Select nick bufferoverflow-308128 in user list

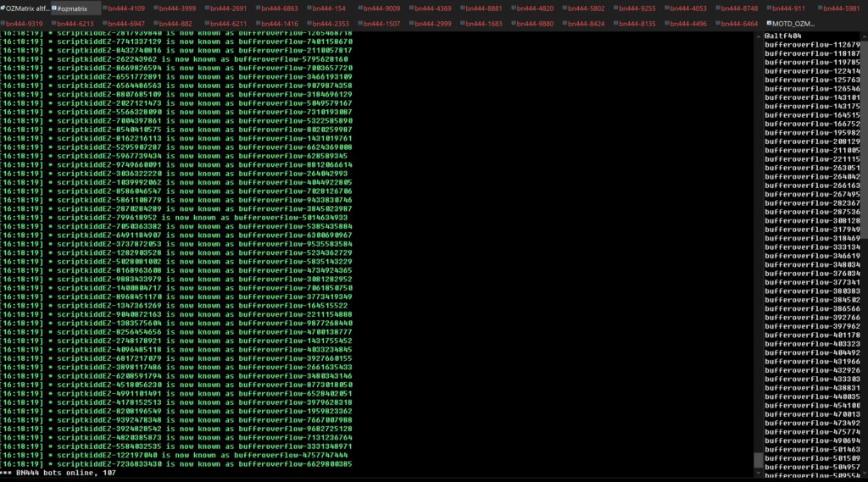pos(812,221)
